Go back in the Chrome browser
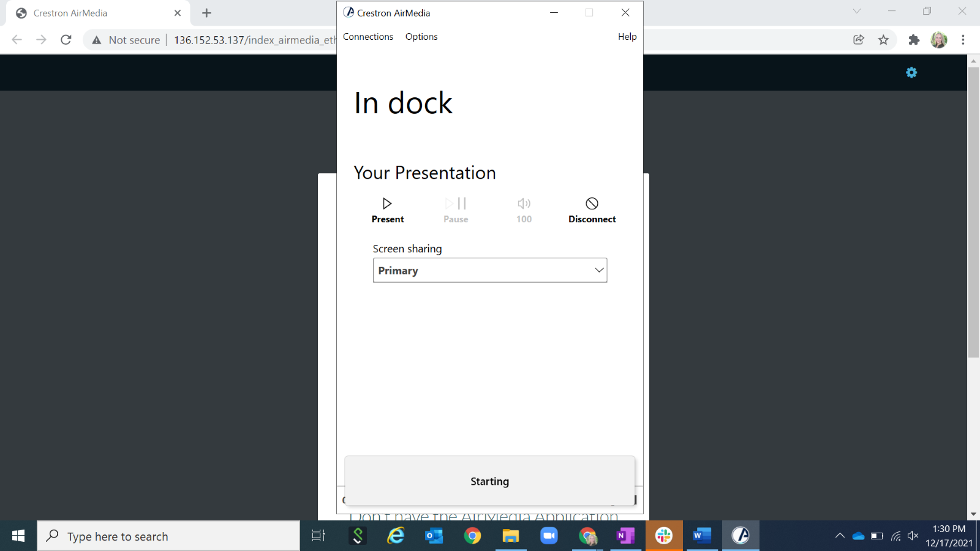This screenshot has height=551, width=980. [x=17, y=40]
